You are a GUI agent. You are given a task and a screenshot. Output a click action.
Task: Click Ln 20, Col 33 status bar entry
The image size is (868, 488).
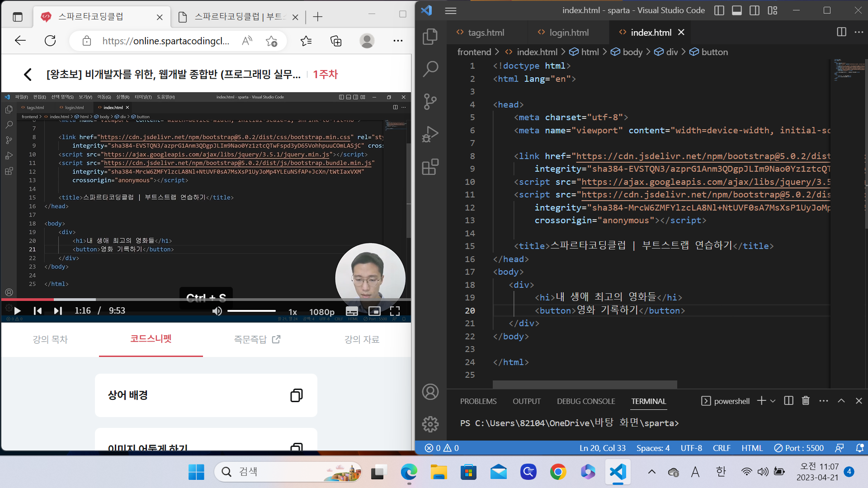click(x=603, y=448)
